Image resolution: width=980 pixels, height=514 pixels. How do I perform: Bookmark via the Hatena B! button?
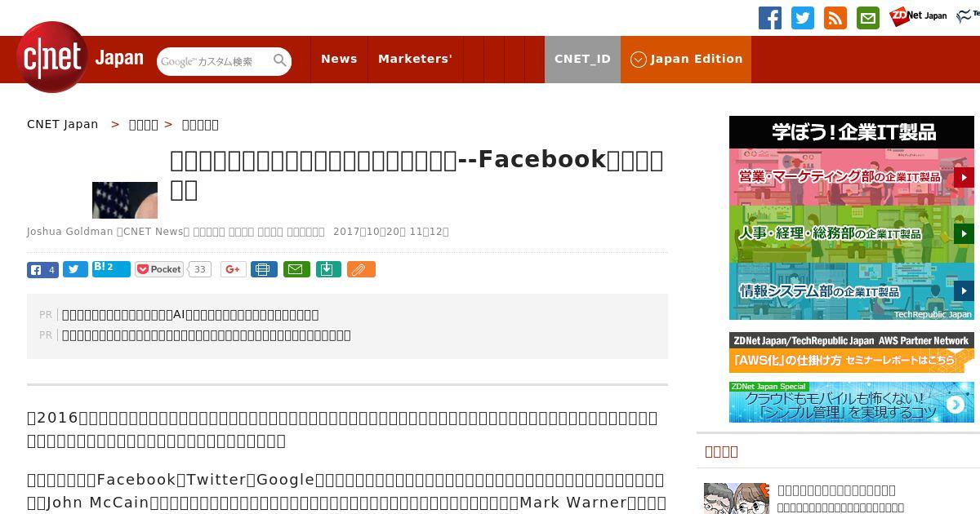tap(111, 268)
